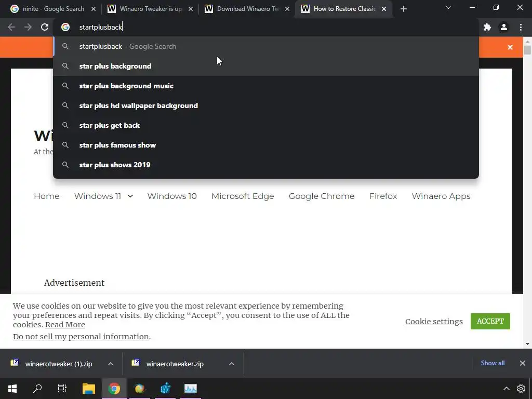The height and width of the screenshot is (399, 532).
Task: Select star plus famous show suggestion
Action: 265,145
